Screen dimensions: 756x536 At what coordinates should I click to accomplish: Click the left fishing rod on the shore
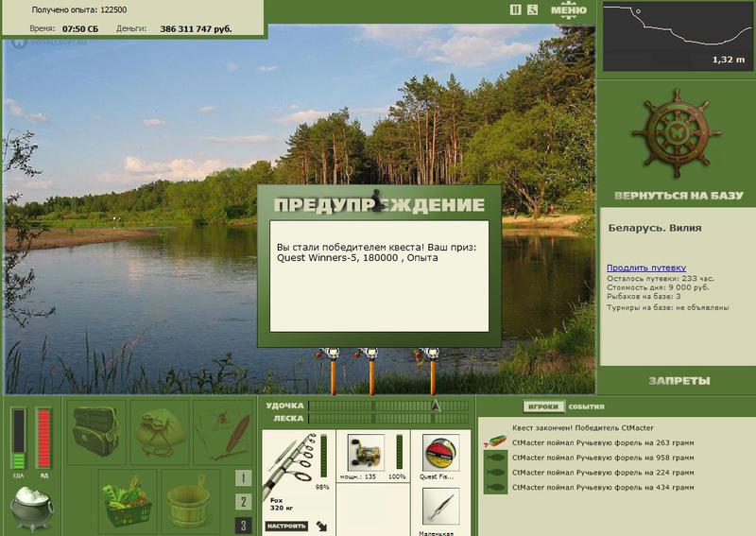point(332,371)
